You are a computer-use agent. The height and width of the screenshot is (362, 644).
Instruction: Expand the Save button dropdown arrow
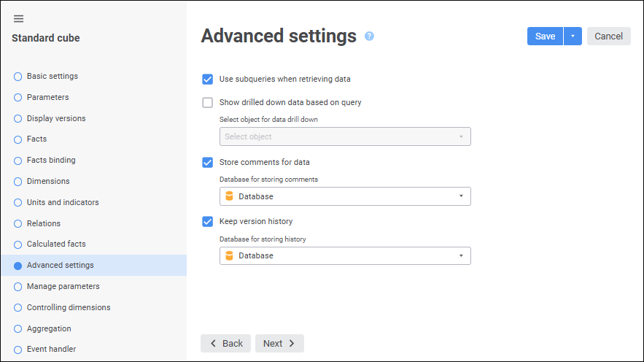click(x=573, y=36)
